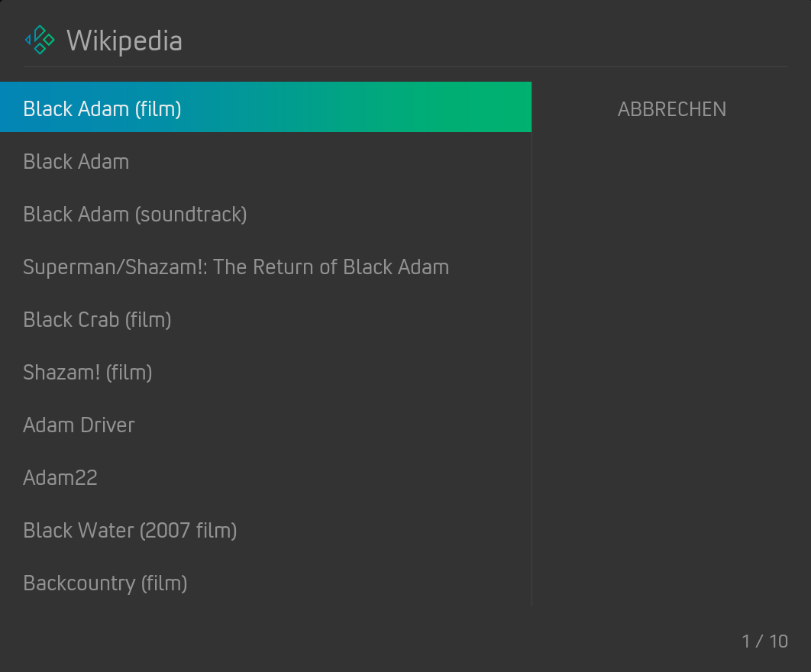811x672 pixels.
Task: Choose the Black Adam entry
Action: 265,161
